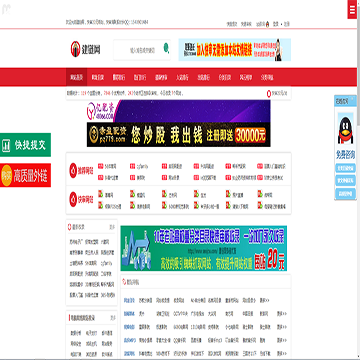Click the green search magnifier icon
Screen dimensions: 360x360
(x=166, y=48)
